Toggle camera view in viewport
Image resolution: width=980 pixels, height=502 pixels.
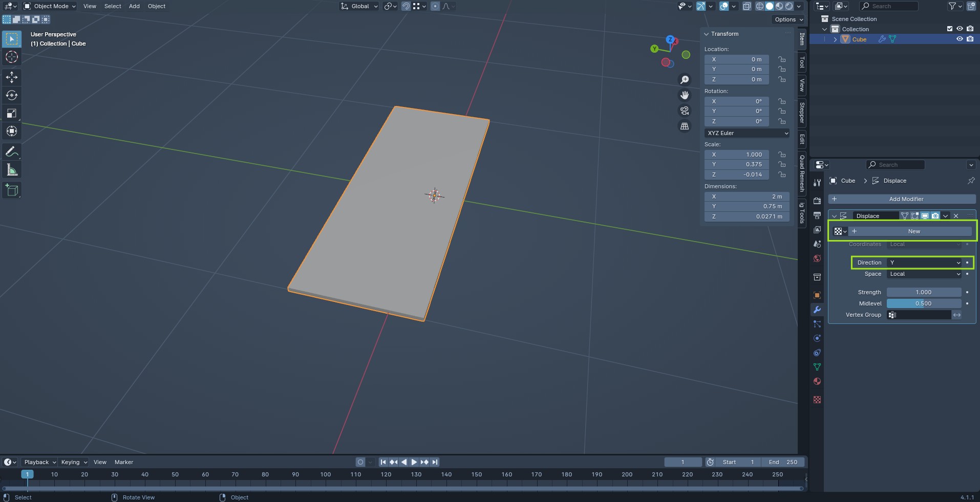685,111
